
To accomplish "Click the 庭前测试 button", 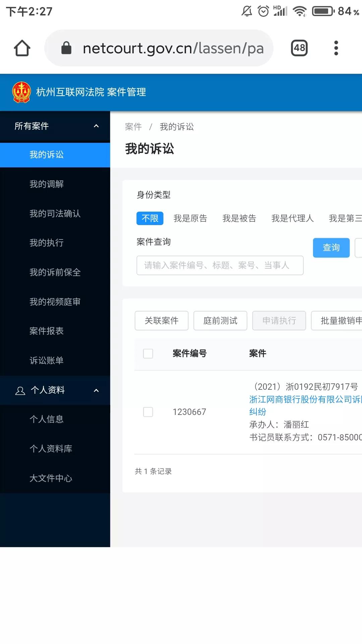I will [220, 321].
